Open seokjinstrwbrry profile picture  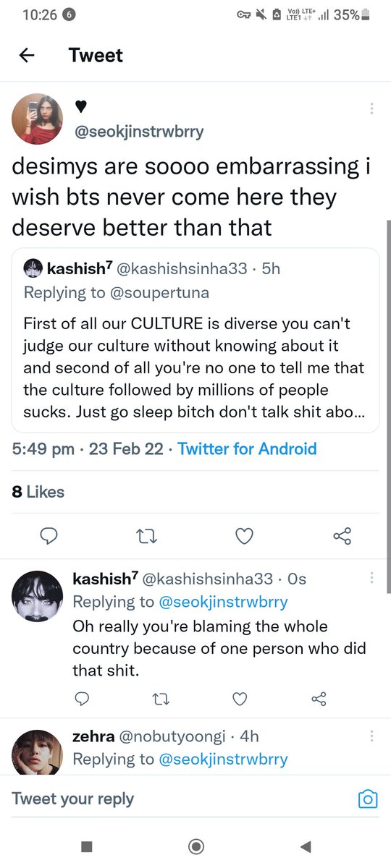(38, 119)
